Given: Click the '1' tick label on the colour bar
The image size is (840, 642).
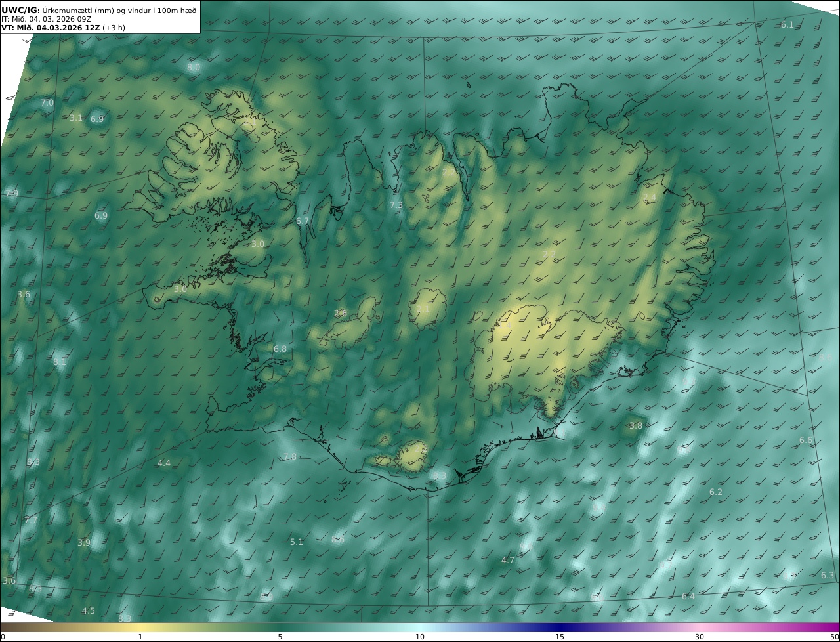Looking at the screenshot, I should (140, 637).
